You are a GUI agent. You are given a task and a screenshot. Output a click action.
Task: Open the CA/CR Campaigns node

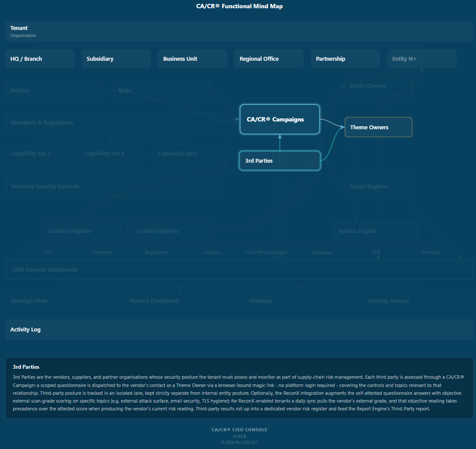[x=279, y=119]
